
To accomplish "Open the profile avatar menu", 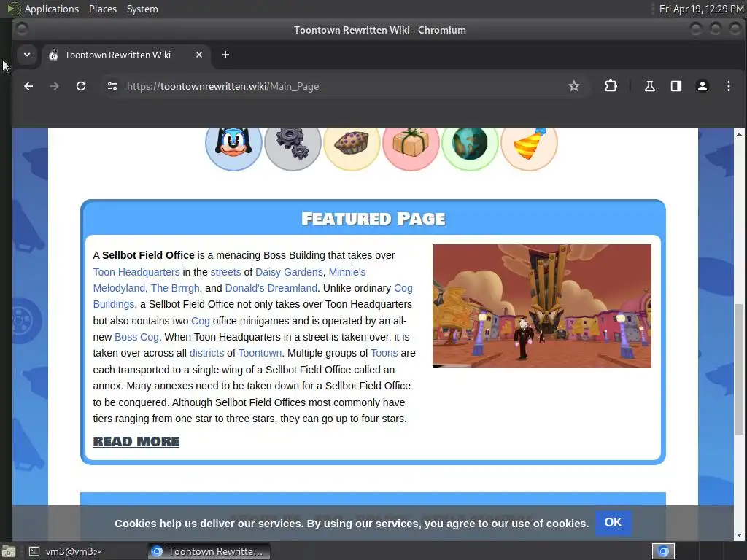I will (703, 86).
